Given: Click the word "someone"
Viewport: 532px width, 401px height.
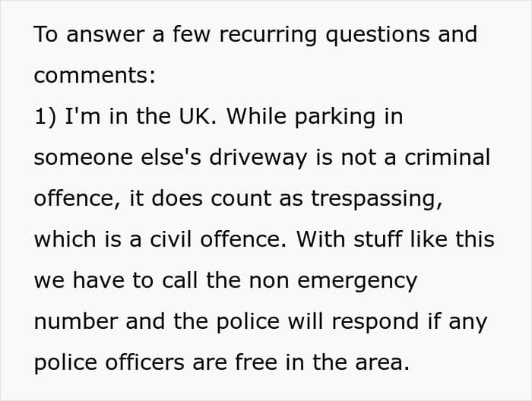Looking at the screenshot, I should point(78,158).
